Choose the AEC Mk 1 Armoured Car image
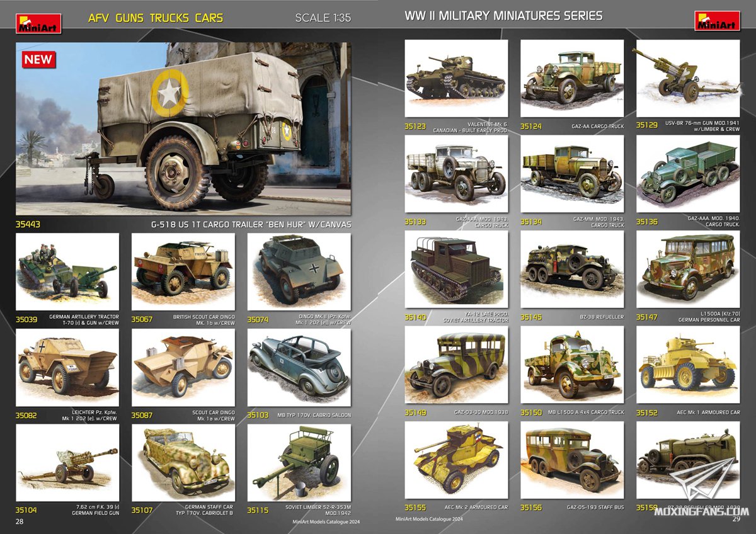Image resolution: width=756 pixels, height=534 pixels. pyautogui.click(x=688, y=365)
